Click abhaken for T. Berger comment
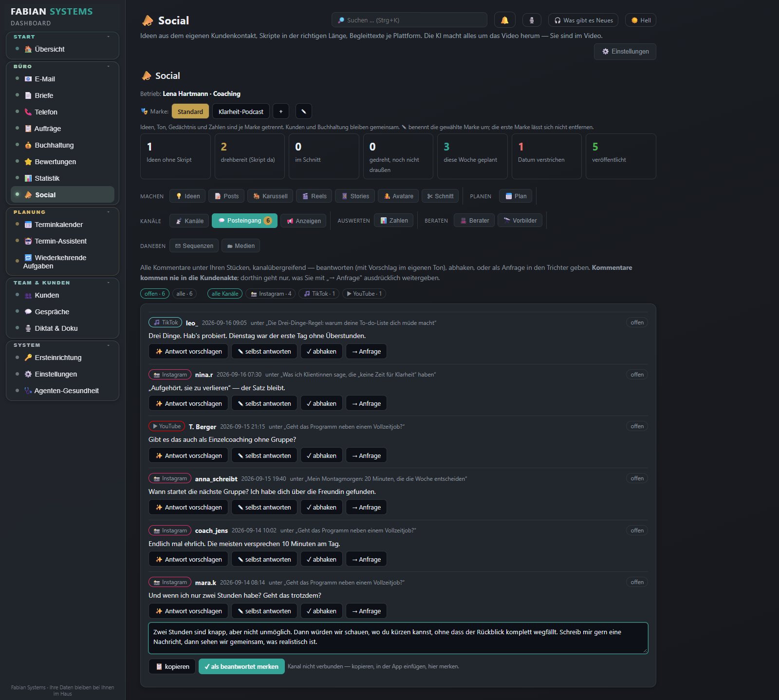Image resolution: width=779 pixels, height=700 pixels. coord(321,455)
